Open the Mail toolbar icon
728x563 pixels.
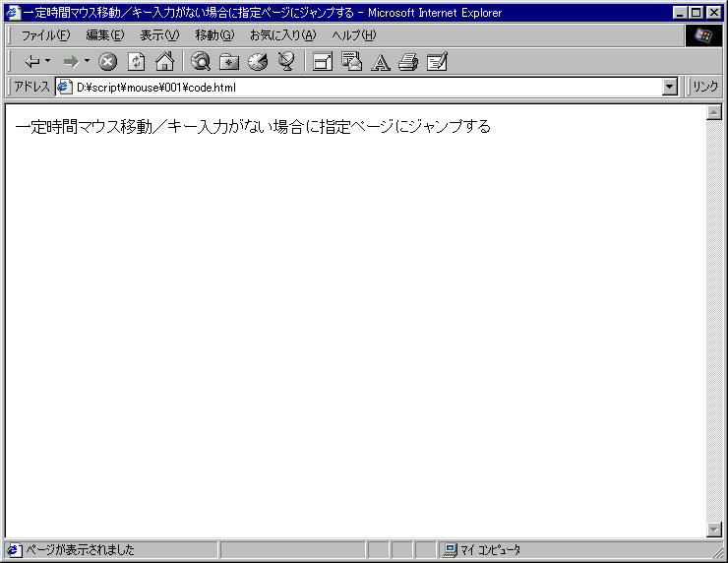pyautogui.click(x=351, y=61)
